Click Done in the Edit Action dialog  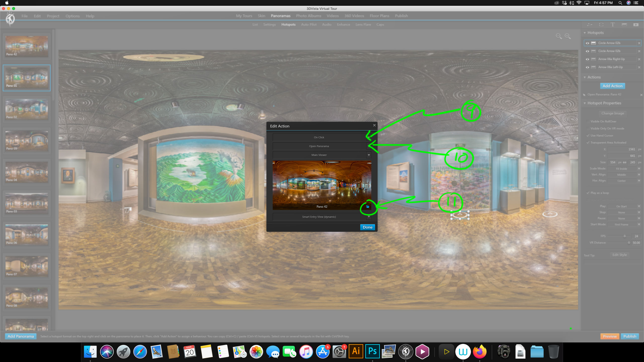[x=368, y=227]
